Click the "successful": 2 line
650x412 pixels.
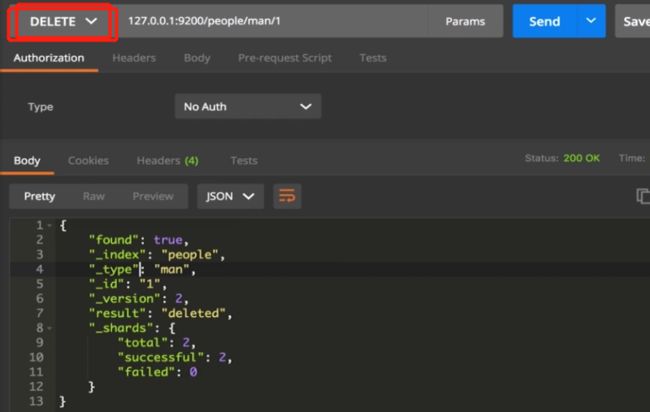point(175,357)
